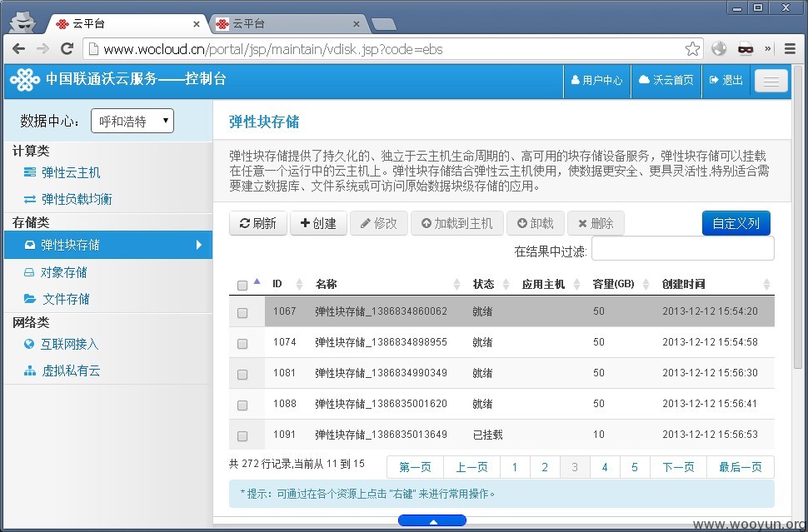This screenshot has height=532, width=808.
Task: Go to 最后一页 in pagination
Action: coord(741,466)
